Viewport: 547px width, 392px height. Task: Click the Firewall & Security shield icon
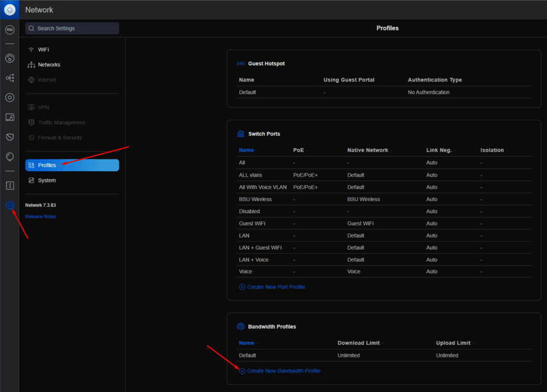pos(31,138)
